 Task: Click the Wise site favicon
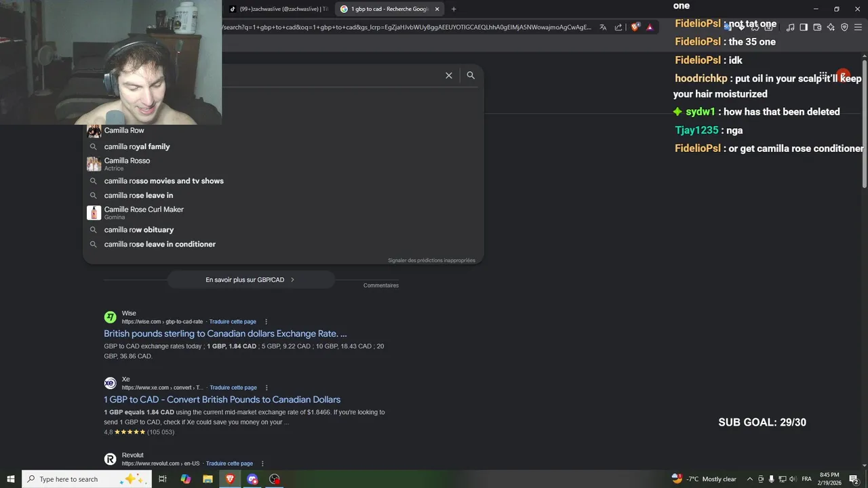click(x=110, y=317)
